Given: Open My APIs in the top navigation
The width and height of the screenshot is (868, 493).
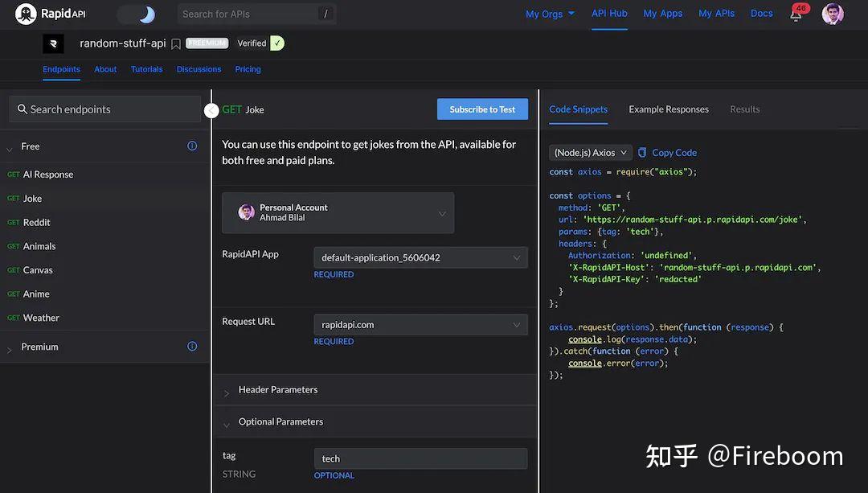Looking at the screenshot, I should point(716,14).
